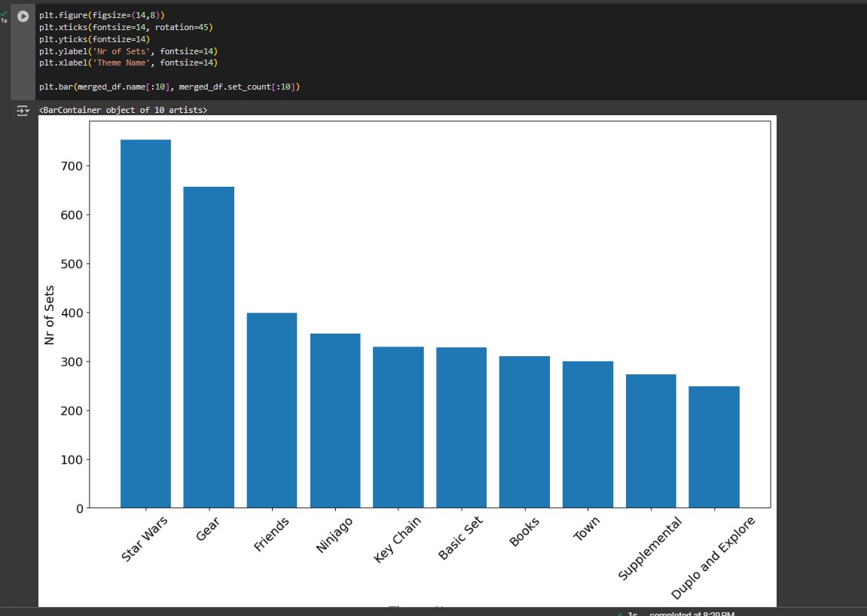This screenshot has width=867, height=616.
Task: Click the '500' y-axis tick label
Action: [x=72, y=264]
